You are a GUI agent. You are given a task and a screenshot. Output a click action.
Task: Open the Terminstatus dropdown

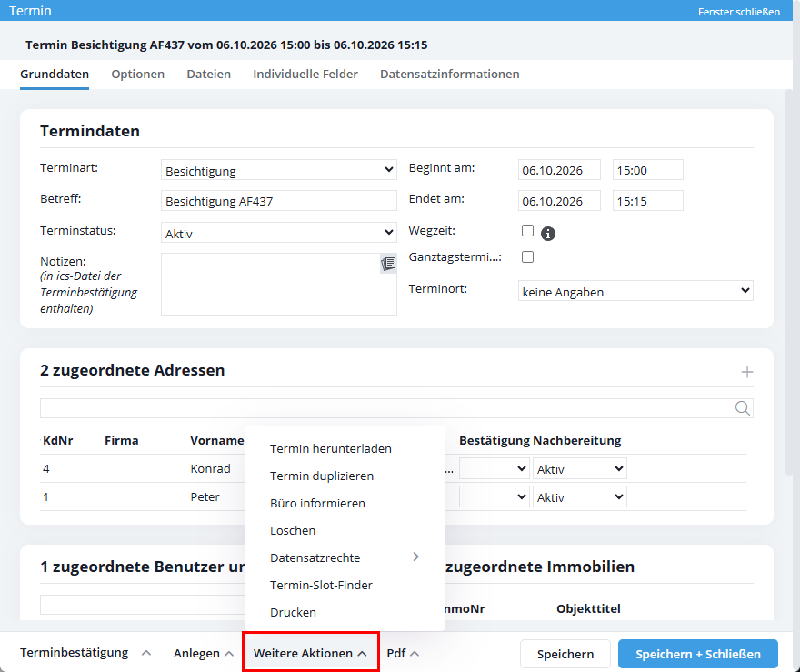pos(278,233)
